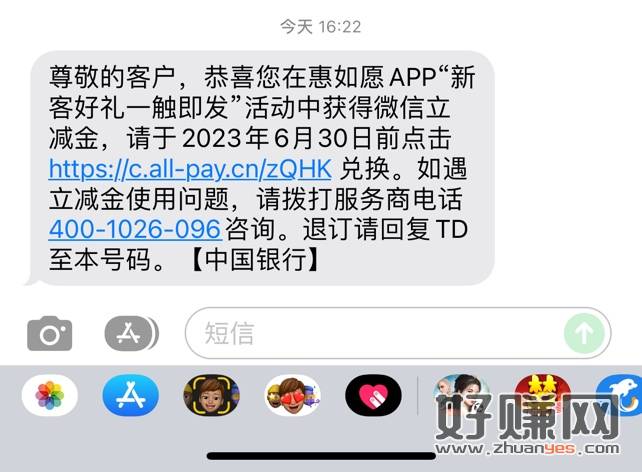642x472 pixels.
Task: Toggle the gray iMessage apps drawer button
Action: pos(131,333)
